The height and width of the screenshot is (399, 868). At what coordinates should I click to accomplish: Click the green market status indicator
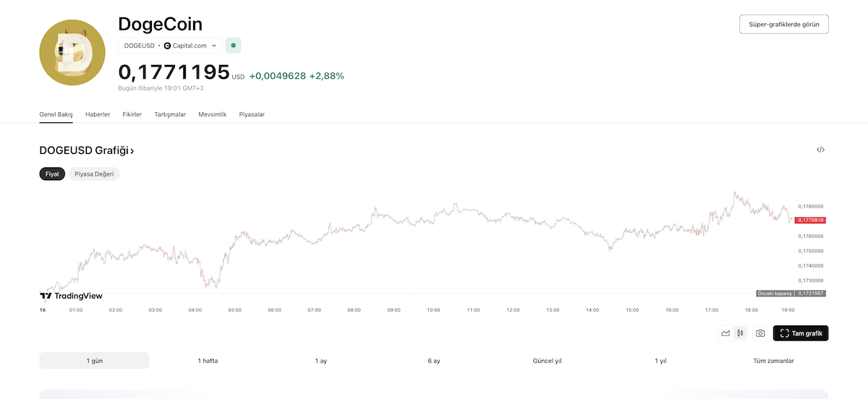pos(234,46)
